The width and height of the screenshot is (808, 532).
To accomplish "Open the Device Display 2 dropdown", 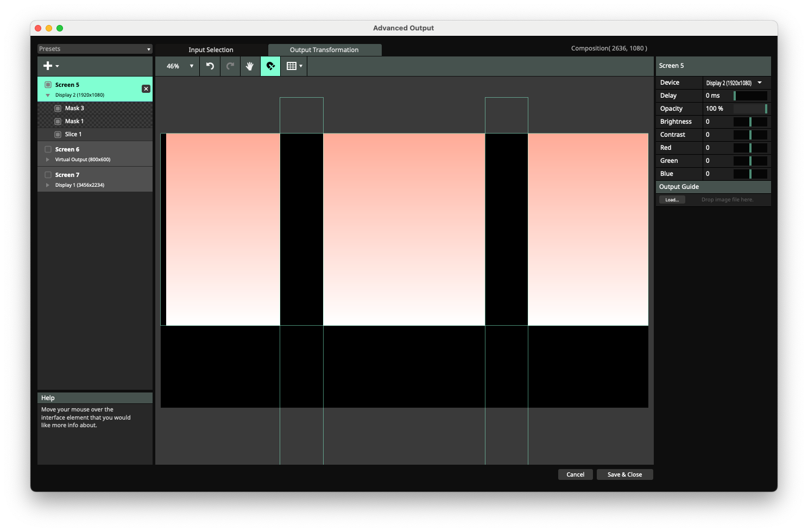I will tap(735, 83).
